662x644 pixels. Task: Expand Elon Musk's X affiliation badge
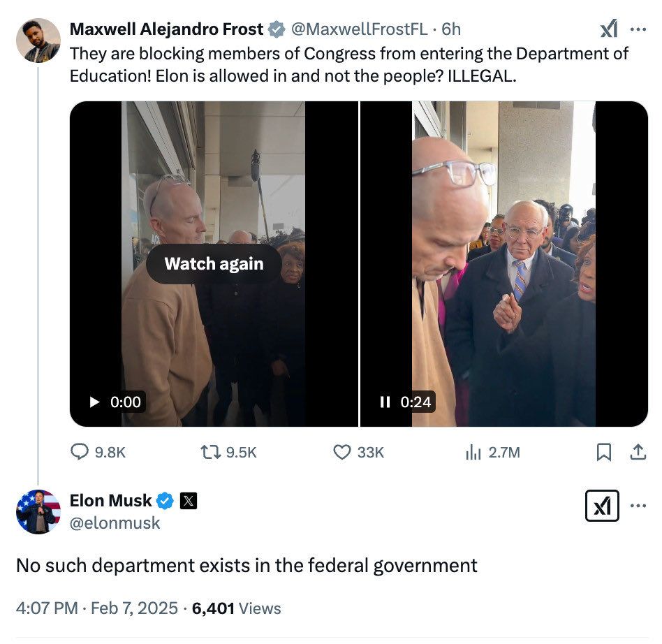[x=188, y=500]
